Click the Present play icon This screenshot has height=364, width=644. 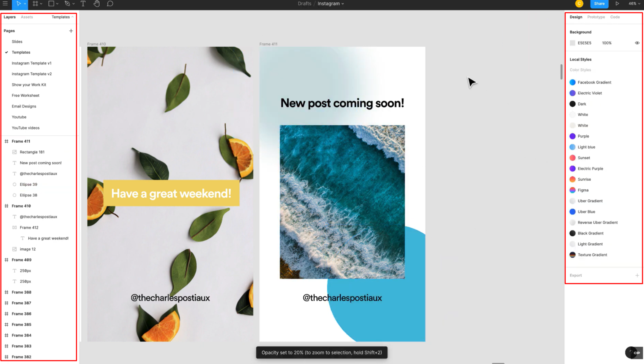coord(617,4)
